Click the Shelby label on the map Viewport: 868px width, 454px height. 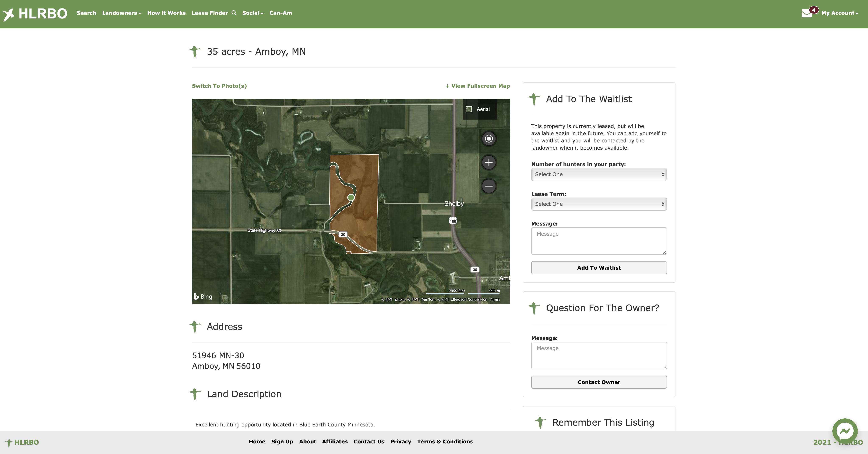[x=454, y=203]
